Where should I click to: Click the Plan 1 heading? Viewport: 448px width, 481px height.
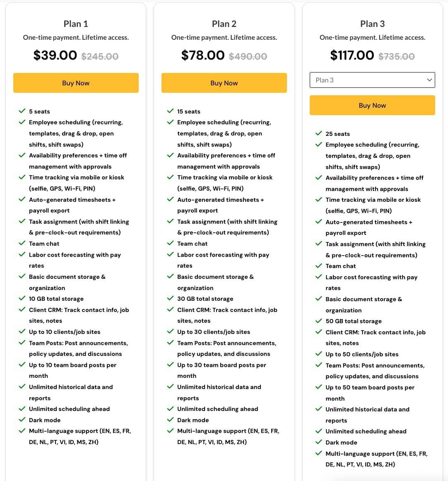tap(76, 24)
